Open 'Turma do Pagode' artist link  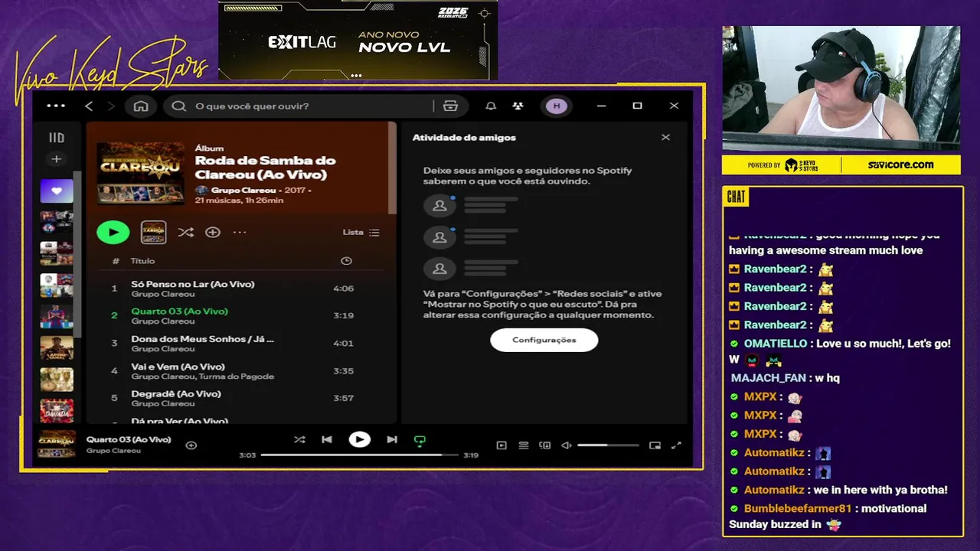pos(237,377)
